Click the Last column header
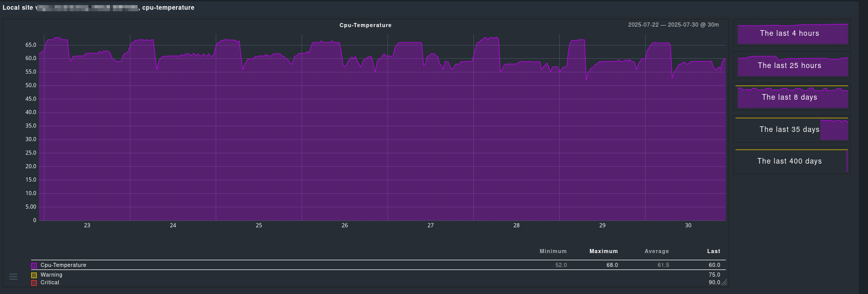 click(714, 251)
